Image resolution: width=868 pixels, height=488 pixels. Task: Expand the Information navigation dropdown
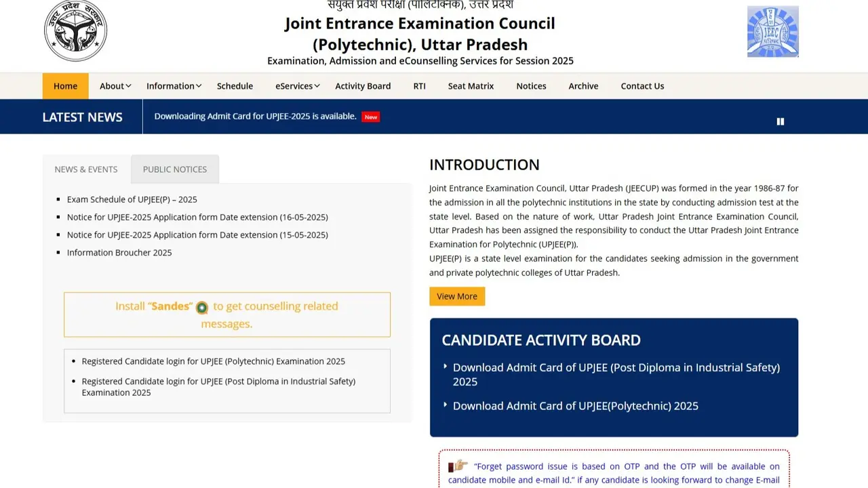[173, 86]
